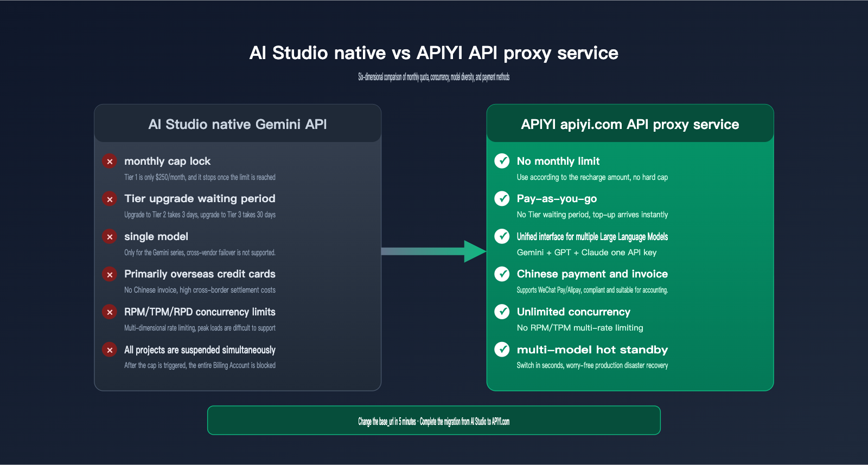Viewport: 868px width, 465px height.
Task: Click the text No Tier waiting period, top-up arrives instantly
Action: (x=592, y=215)
